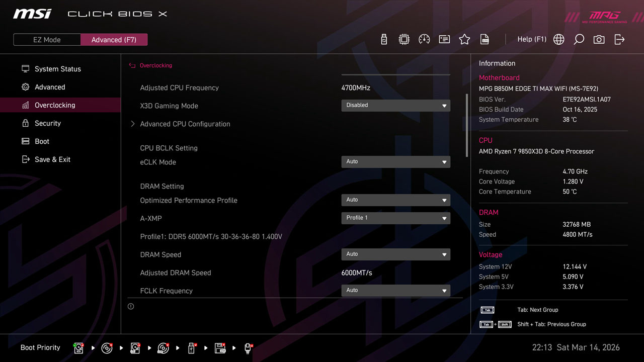The width and height of the screenshot is (644, 362).
Task: Open the speedometer performance icon
Action: coord(424,39)
